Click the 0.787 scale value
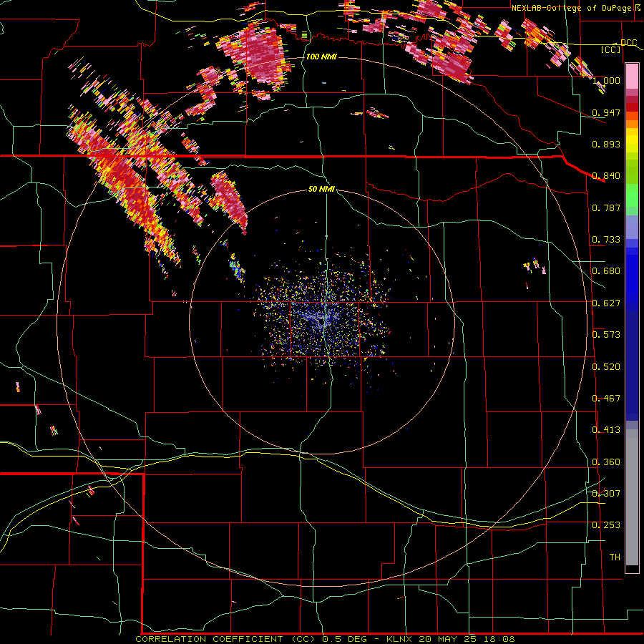The height and width of the screenshot is (644, 644). pos(606,208)
